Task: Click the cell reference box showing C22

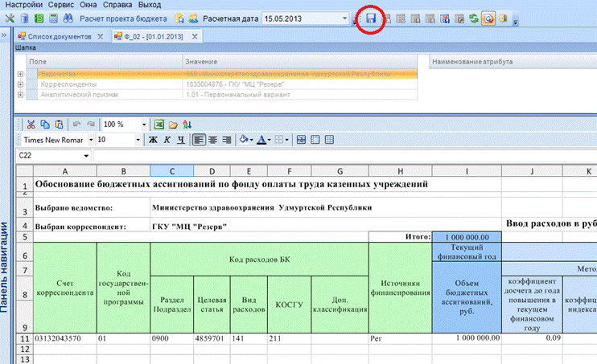Action: pyautogui.click(x=52, y=155)
